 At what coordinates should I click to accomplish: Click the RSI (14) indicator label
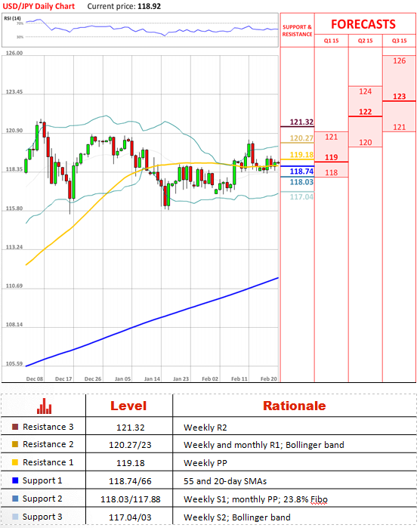point(12,18)
